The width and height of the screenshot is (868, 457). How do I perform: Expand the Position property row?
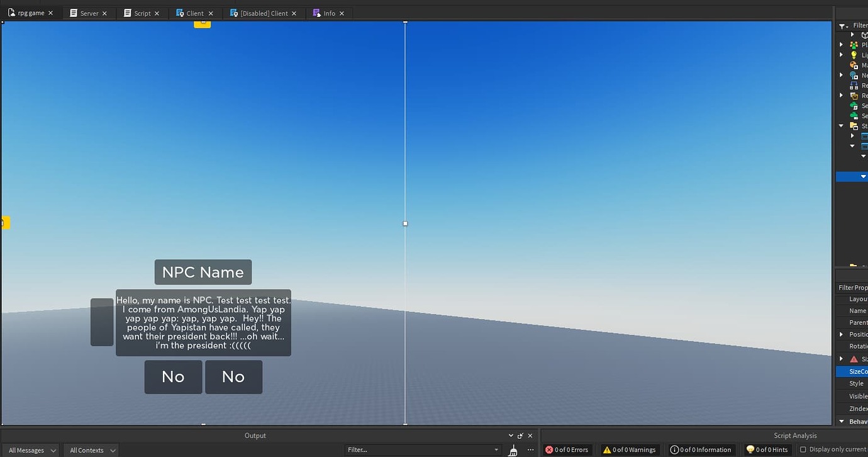(x=843, y=334)
